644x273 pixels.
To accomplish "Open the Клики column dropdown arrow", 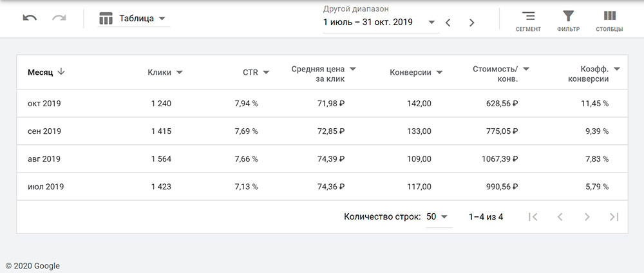I will pyautogui.click(x=179, y=73).
